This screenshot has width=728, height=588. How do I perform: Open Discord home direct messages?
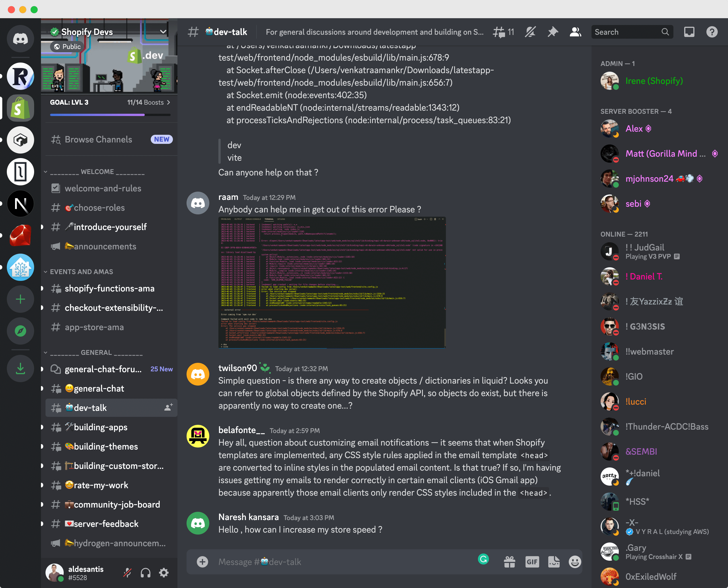20,39
